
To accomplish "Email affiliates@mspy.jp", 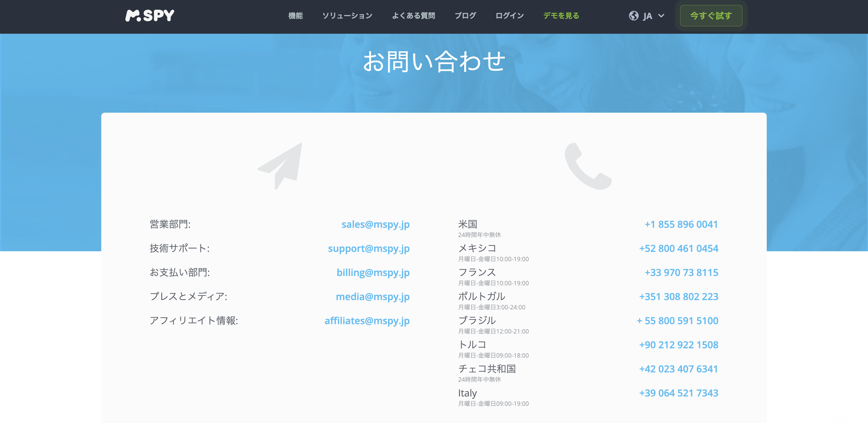I will [367, 321].
